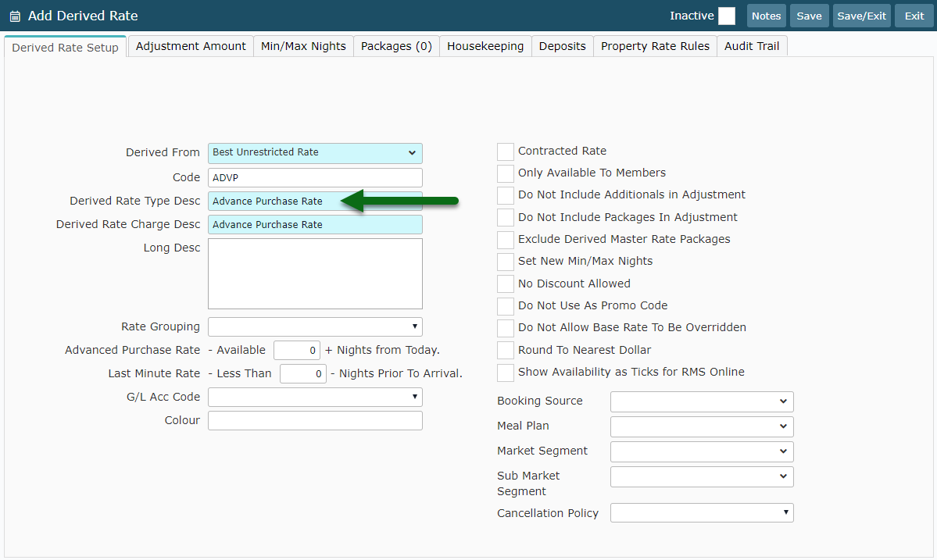Check Do Not Allow Base Rate Overridden
Screen dimensions: 937x560
[x=506, y=328]
